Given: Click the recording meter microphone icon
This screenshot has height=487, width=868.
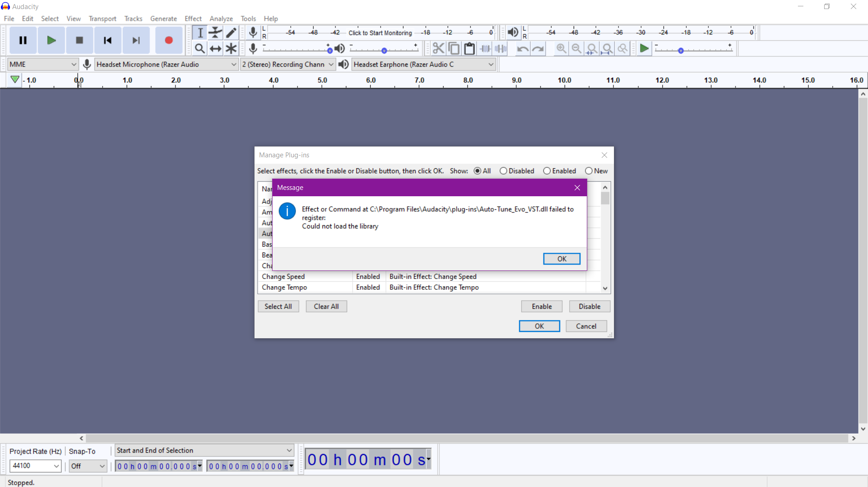Looking at the screenshot, I should [x=253, y=32].
